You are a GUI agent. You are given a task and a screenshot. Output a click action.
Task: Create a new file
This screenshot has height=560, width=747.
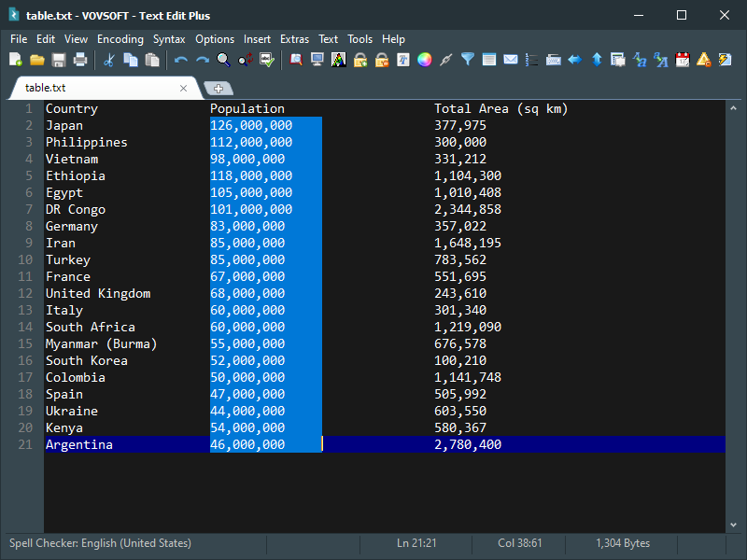pyautogui.click(x=15, y=59)
